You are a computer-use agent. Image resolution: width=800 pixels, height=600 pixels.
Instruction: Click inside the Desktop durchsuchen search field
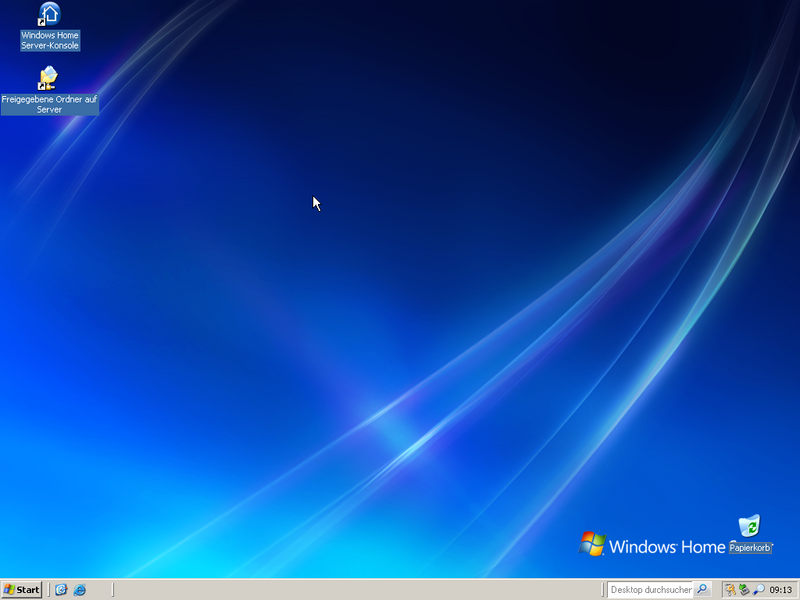(650, 590)
